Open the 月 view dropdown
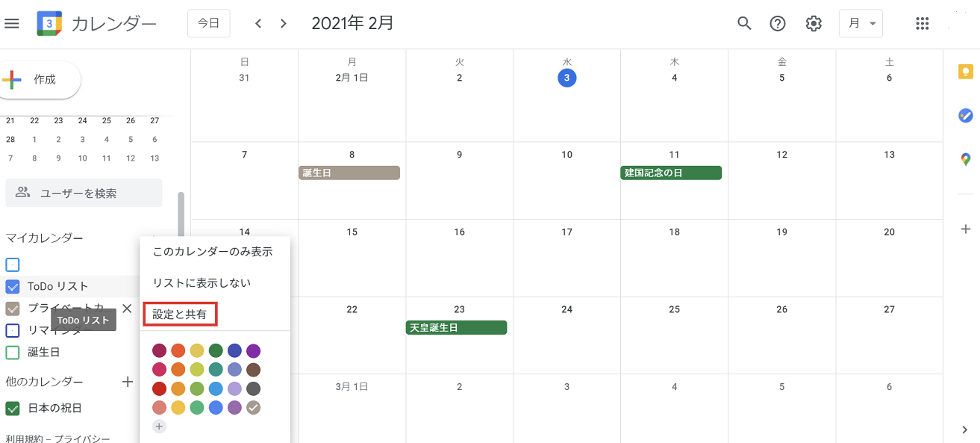 (861, 23)
